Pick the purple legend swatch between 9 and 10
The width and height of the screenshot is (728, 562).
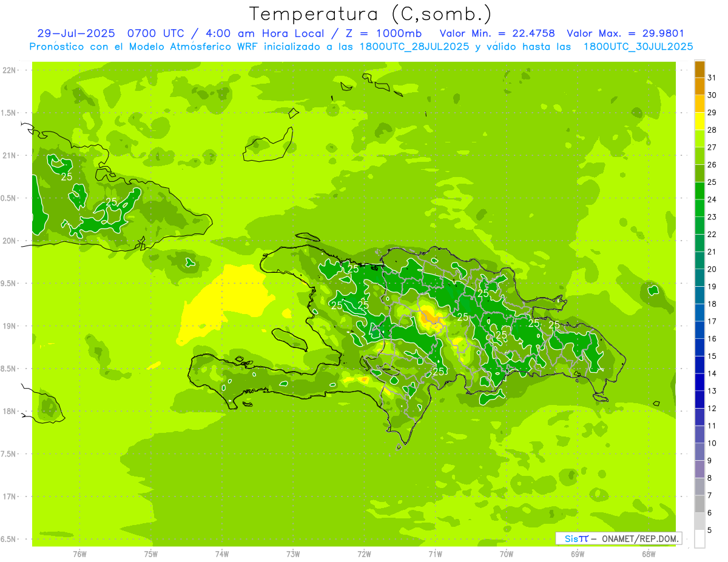699,452
